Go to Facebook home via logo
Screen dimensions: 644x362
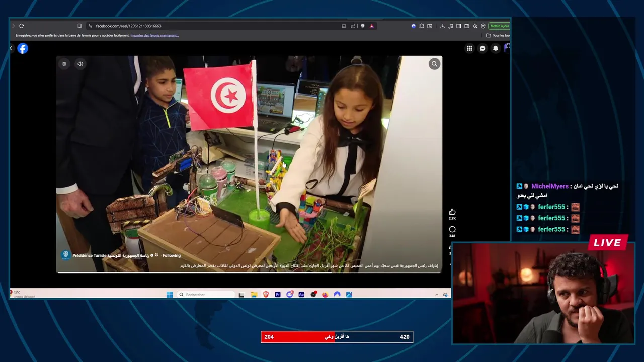click(23, 48)
